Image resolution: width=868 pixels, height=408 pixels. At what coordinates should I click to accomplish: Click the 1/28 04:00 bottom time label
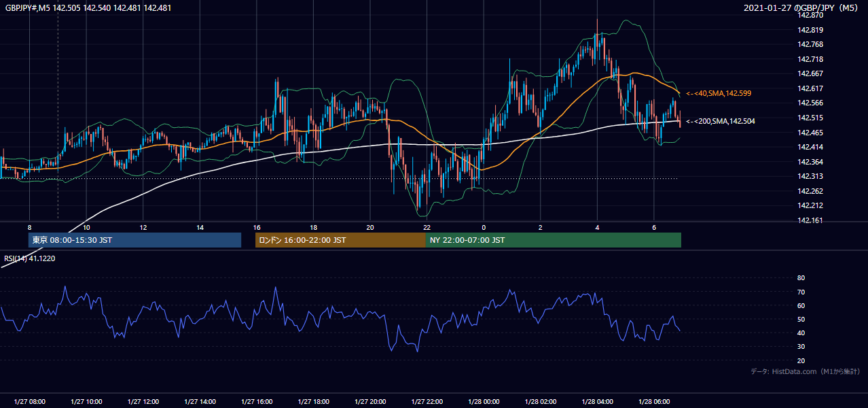click(x=597, y=401)
